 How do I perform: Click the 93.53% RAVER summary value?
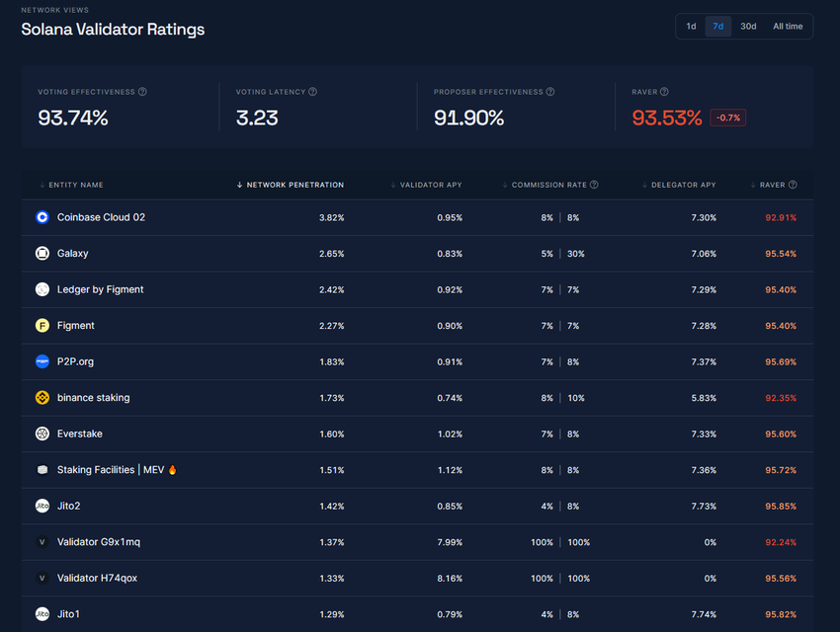click(x=667, y=118)
